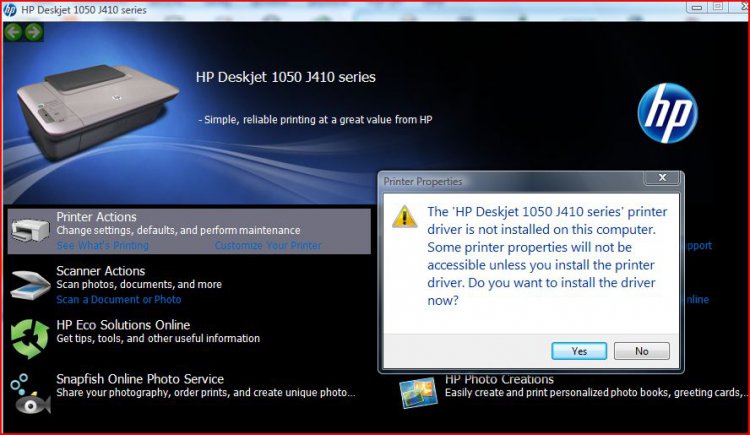Click the Deskjet printer product image
The image size is (750, 435).
97,112
